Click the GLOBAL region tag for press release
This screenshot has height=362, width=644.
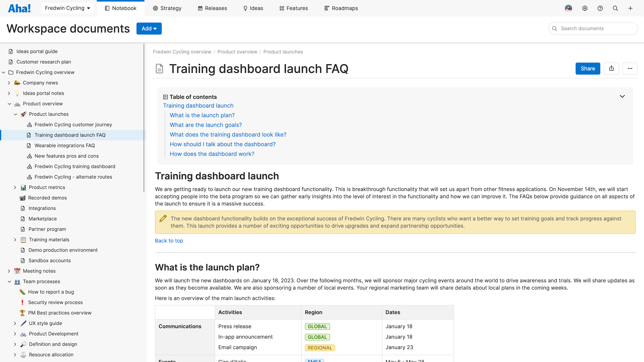coord(317,326)
